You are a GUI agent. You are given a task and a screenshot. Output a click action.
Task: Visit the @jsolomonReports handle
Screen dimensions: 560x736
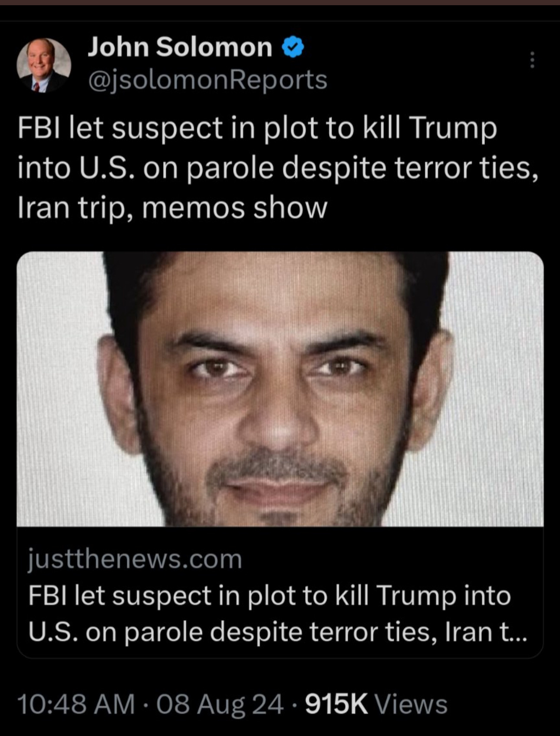[x=208, y=80]
